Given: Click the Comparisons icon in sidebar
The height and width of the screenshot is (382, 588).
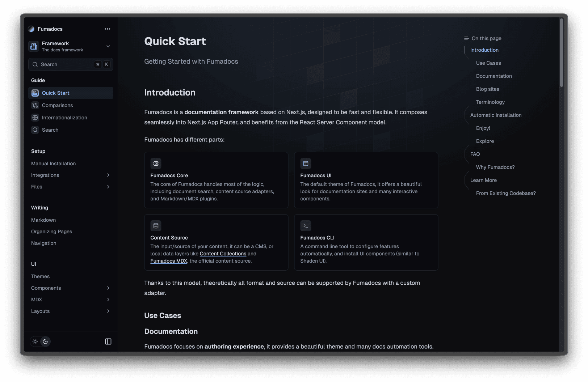Looking at the screenshot, I should pyautogui.click(x=35, y=105).
